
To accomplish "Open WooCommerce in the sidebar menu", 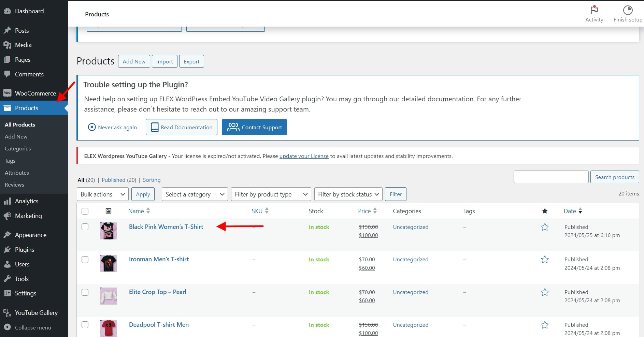I will 35,93.
